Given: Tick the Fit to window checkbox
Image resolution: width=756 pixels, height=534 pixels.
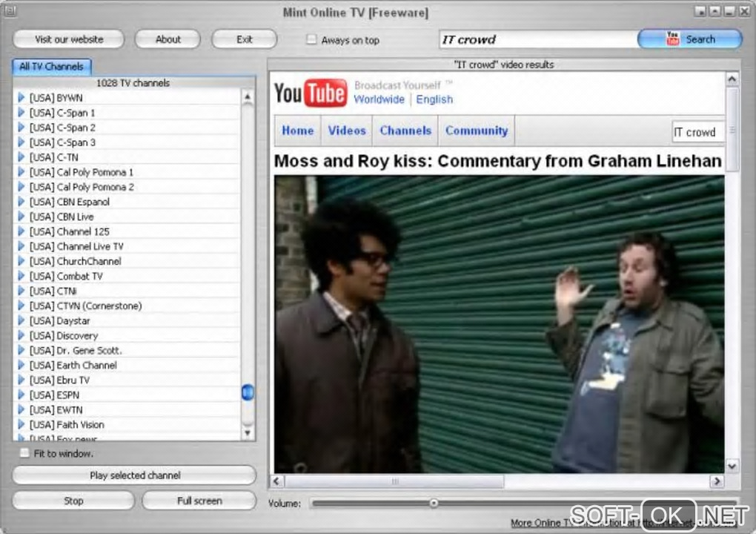Looking at the screenshot, I should coord(24,453).
